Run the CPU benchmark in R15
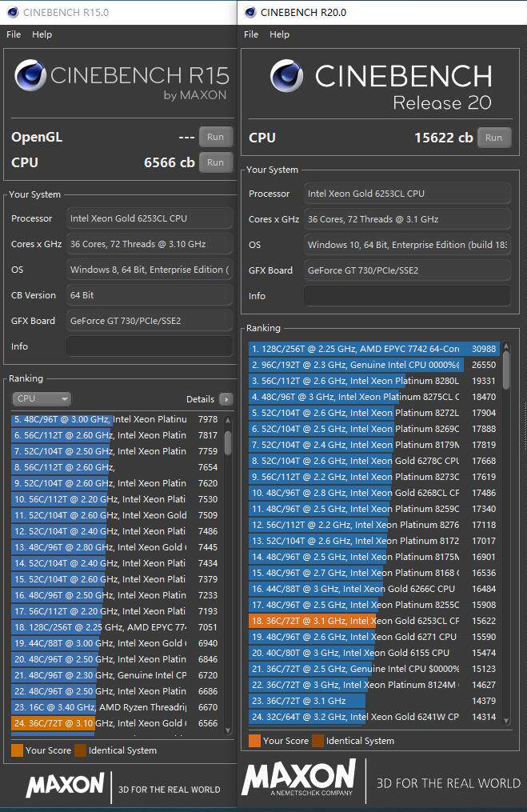This screenshot has height=812, width=527. [x=215, y=162]
